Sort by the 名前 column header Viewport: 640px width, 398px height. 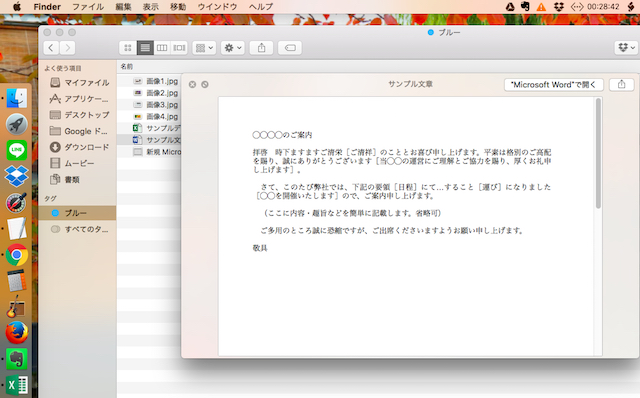point(127,66)
